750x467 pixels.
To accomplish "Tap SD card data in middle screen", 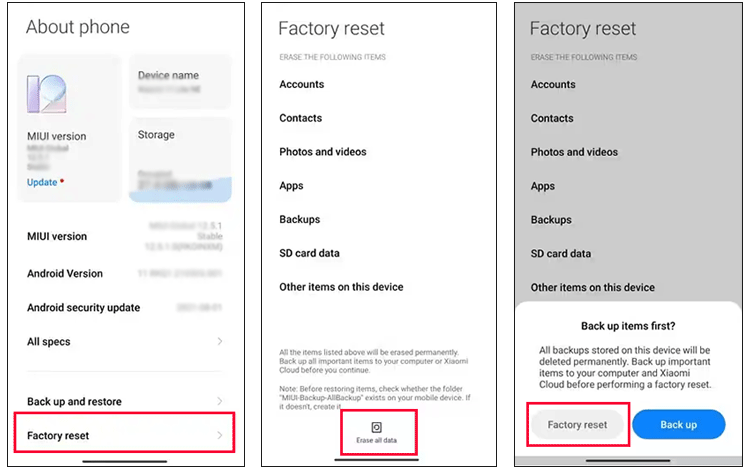I will click(309, 253).
